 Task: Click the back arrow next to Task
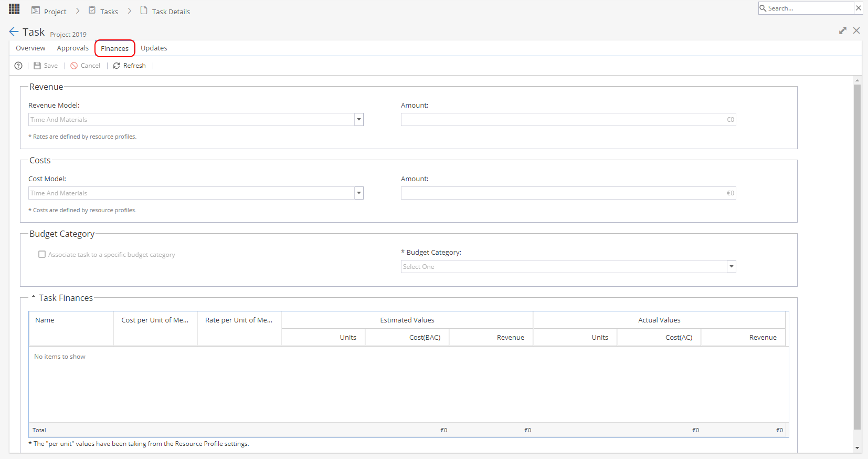(14, 32)
